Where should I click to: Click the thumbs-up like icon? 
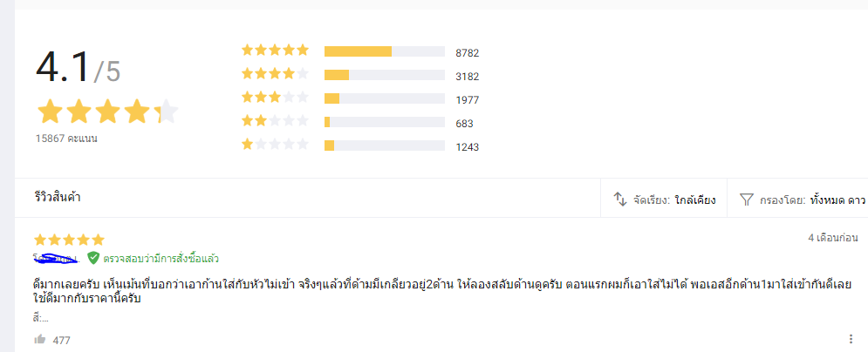coord(39,340)
